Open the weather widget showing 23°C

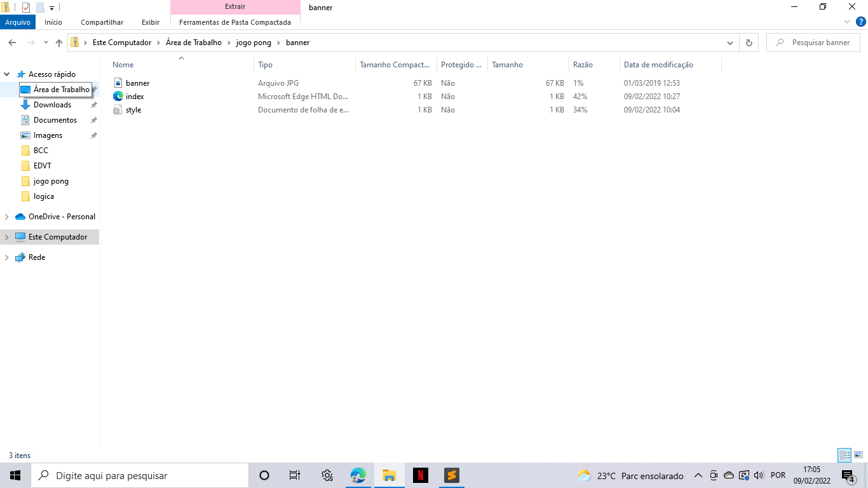pos(630,475)
